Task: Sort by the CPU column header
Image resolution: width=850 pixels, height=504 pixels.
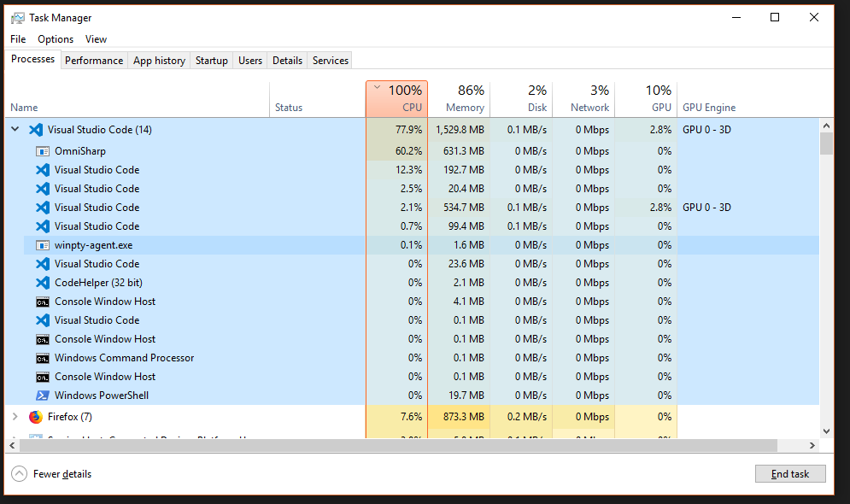Action: coord(397,98)
